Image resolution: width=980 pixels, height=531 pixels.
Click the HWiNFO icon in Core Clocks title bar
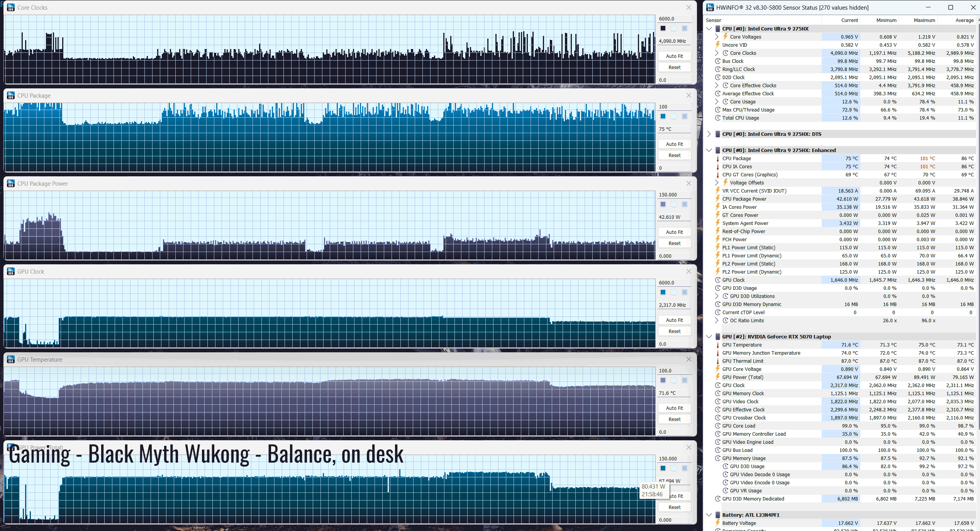[11, 7]
